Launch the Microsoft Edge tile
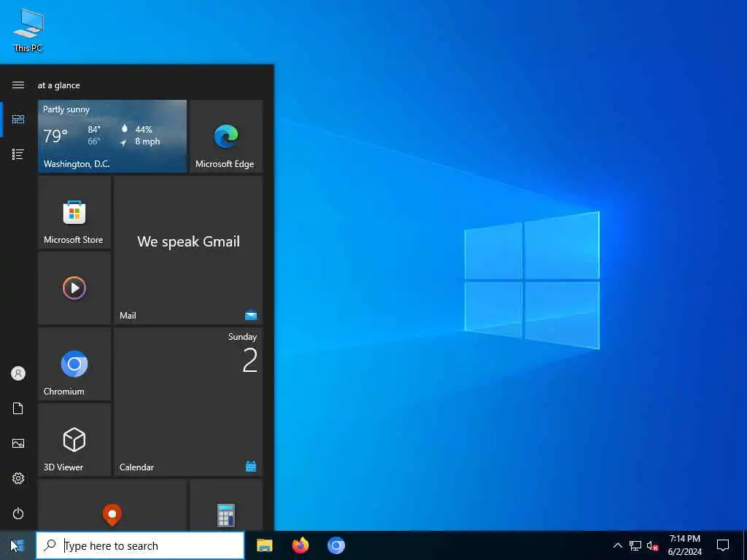747x560 pixels. click(x=226, y=136)
